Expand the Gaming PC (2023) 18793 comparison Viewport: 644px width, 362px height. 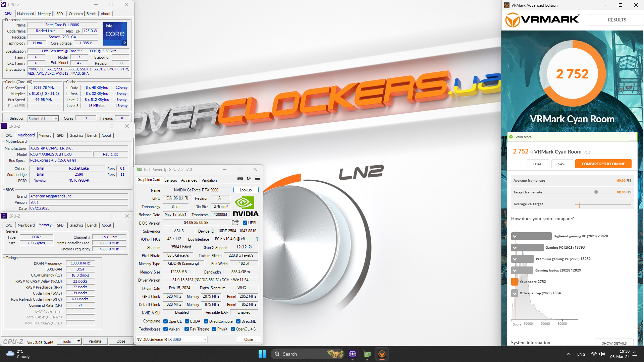515,248
